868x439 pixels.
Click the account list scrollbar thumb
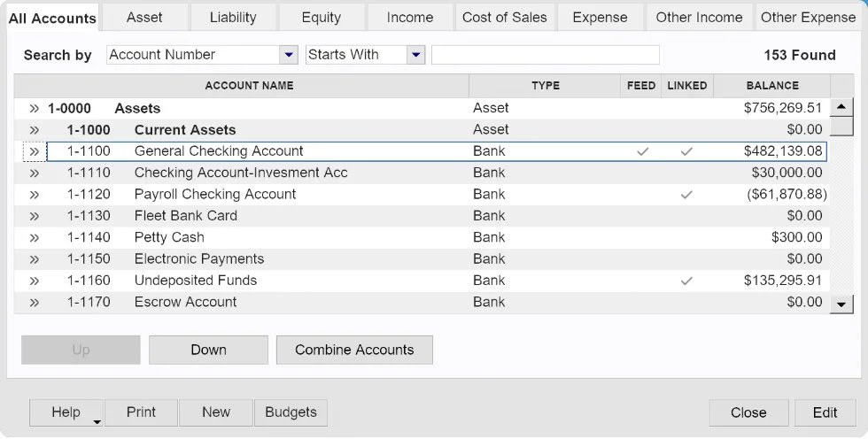click(841, 127)
